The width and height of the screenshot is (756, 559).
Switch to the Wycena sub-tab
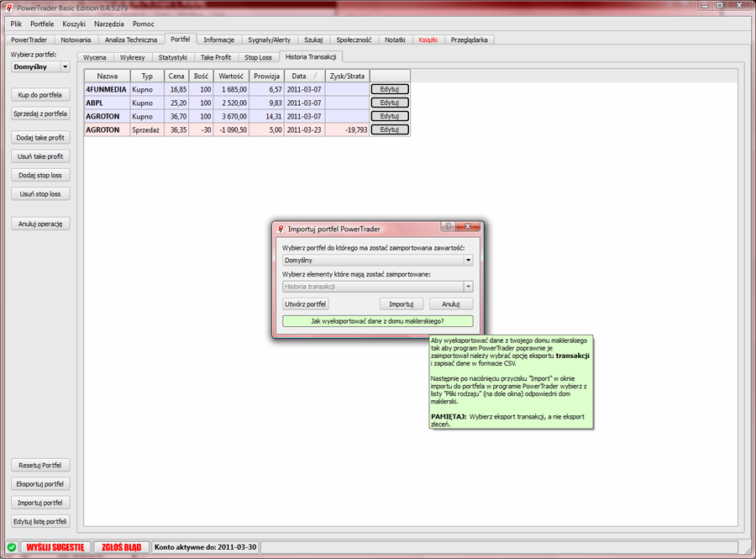click(x=94, y=57)
